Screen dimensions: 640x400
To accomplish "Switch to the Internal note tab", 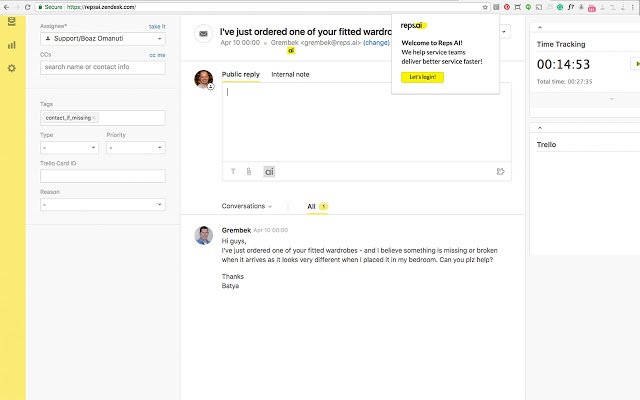I will 290,74.
